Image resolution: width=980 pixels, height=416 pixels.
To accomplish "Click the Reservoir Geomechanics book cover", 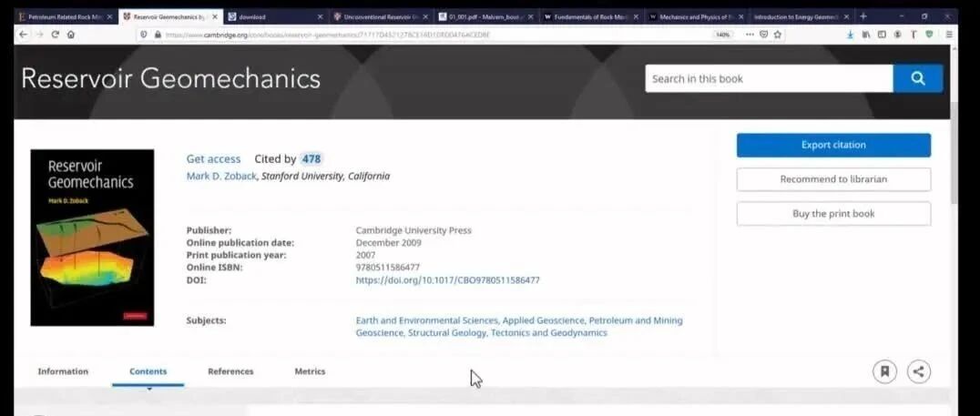I will tap(92, 238).
